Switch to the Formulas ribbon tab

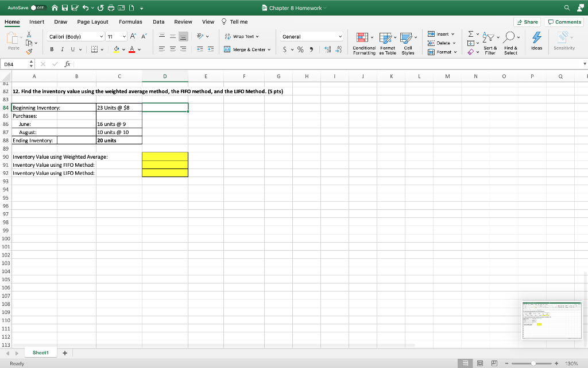tap(130, 22)
